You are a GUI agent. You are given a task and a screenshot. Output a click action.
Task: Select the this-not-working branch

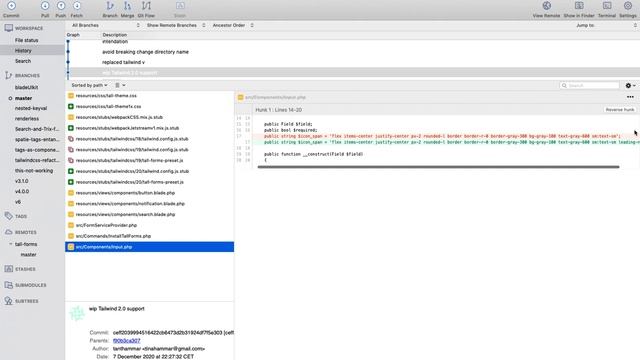coord(34,171)
